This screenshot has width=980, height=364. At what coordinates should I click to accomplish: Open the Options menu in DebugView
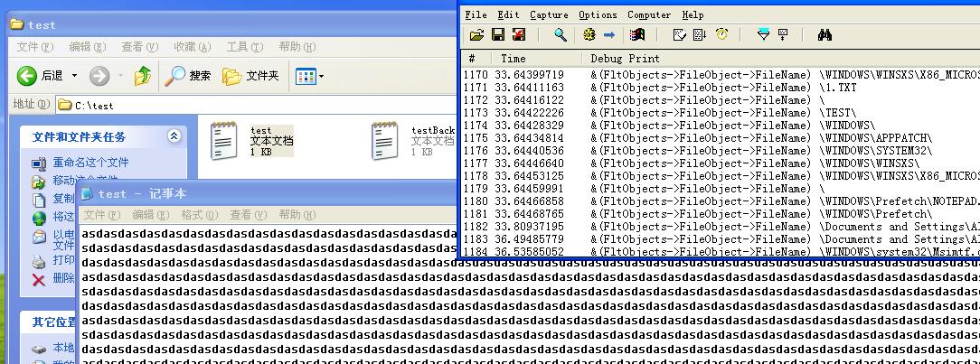point(598,14)
